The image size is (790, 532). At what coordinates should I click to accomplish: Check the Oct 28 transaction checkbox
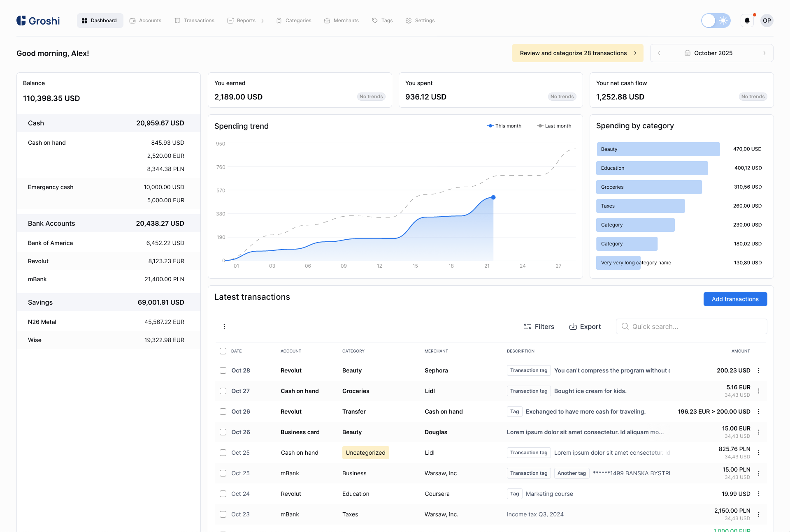223,370
